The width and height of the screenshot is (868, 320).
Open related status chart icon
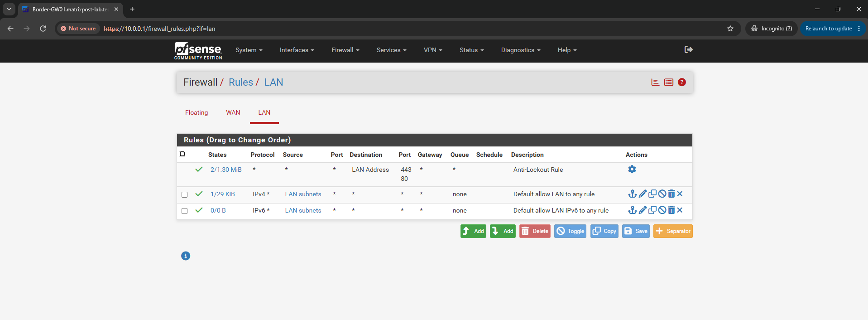(x=655, y=82)
